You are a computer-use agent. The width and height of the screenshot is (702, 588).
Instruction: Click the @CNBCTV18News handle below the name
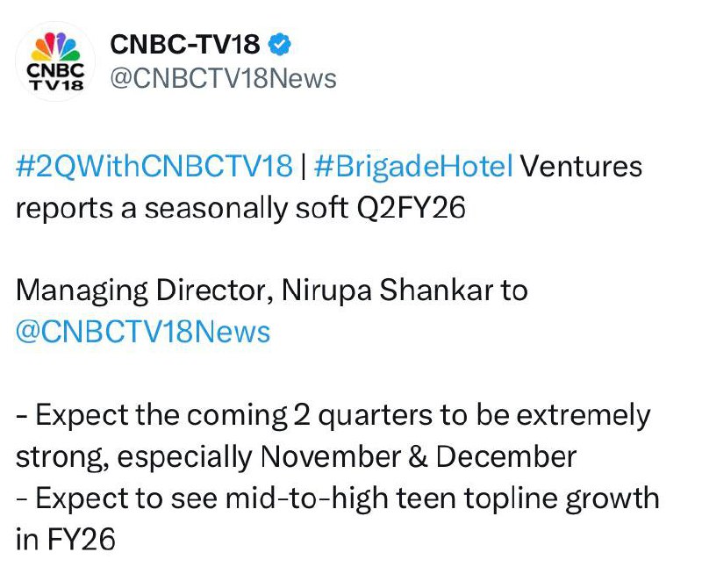[x=222, y=78]
